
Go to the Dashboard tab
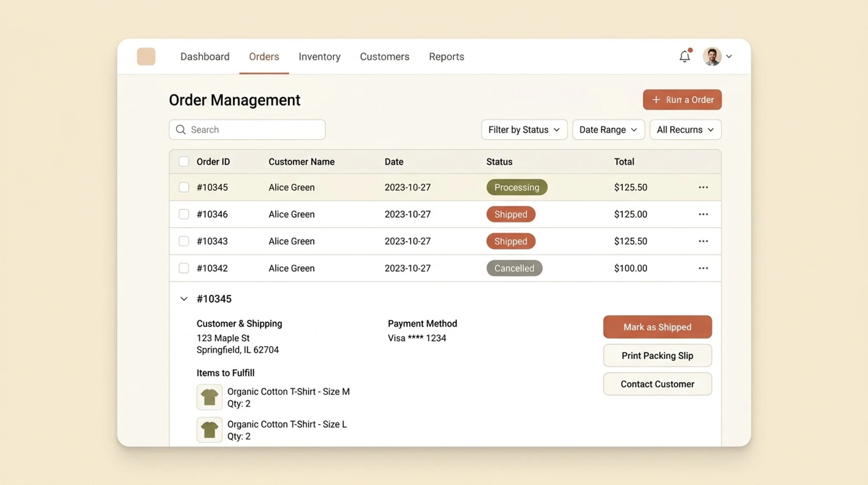coord(205,56)
